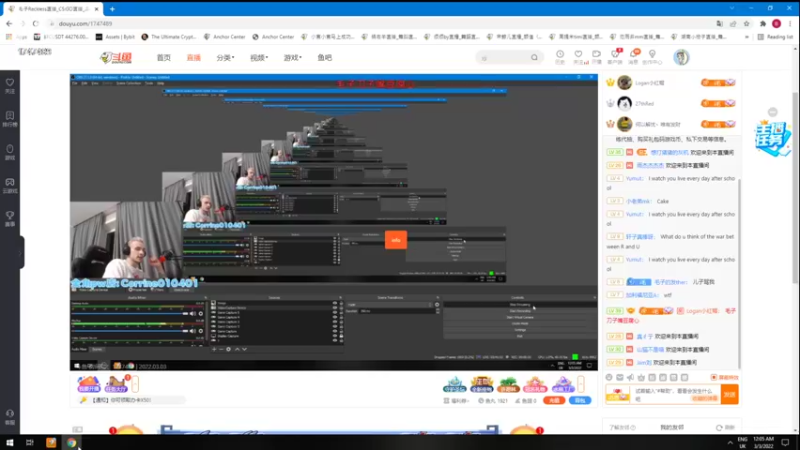Click the blue 背包 backpack button
The image size is (800, 450).
580,401
